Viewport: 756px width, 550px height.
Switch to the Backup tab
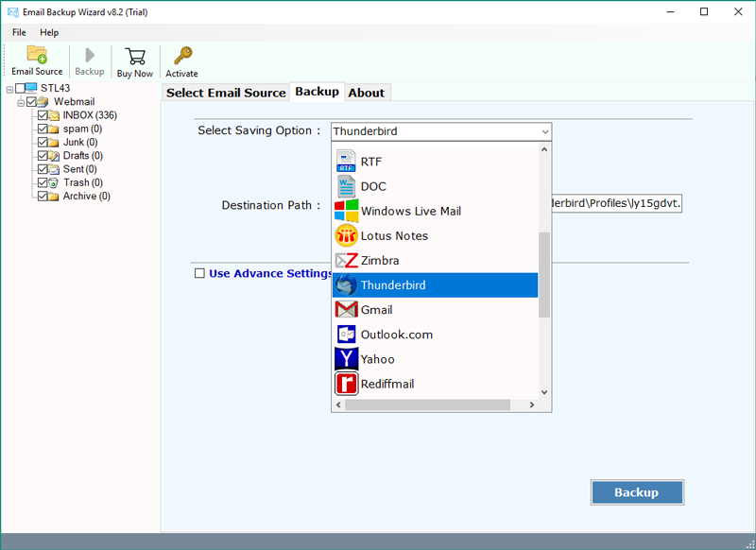tap(318, 92)
